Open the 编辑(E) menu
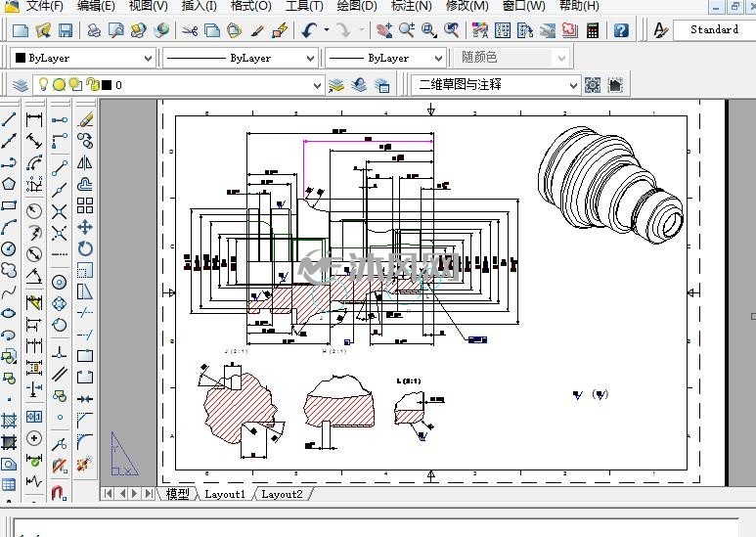Image resolution: width=756 pixels, height=537 pixels. (x=96, y=6)
